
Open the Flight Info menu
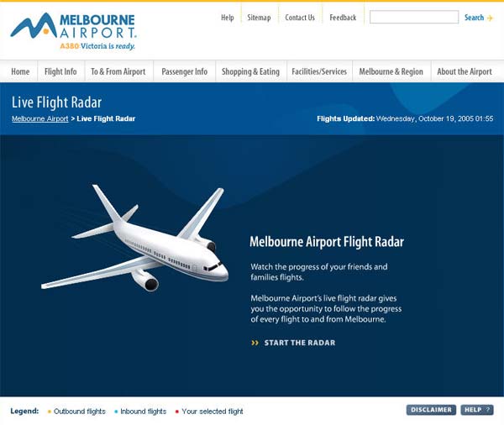(60, 71)
